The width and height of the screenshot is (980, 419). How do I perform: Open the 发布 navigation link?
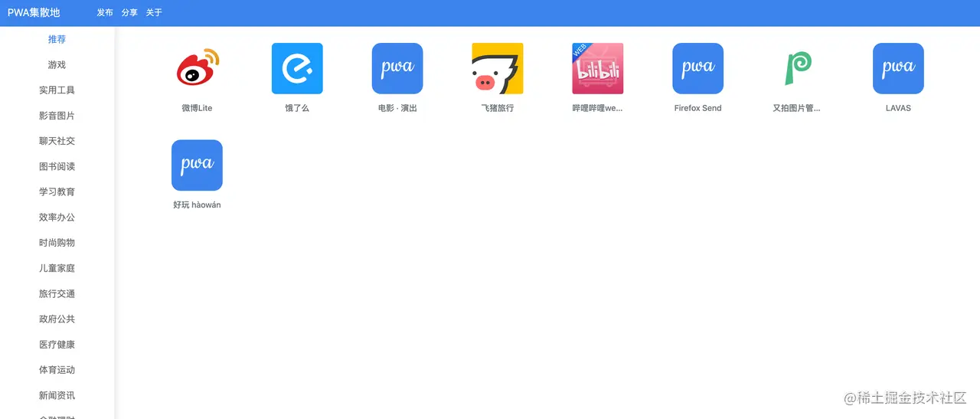point(105,13)
